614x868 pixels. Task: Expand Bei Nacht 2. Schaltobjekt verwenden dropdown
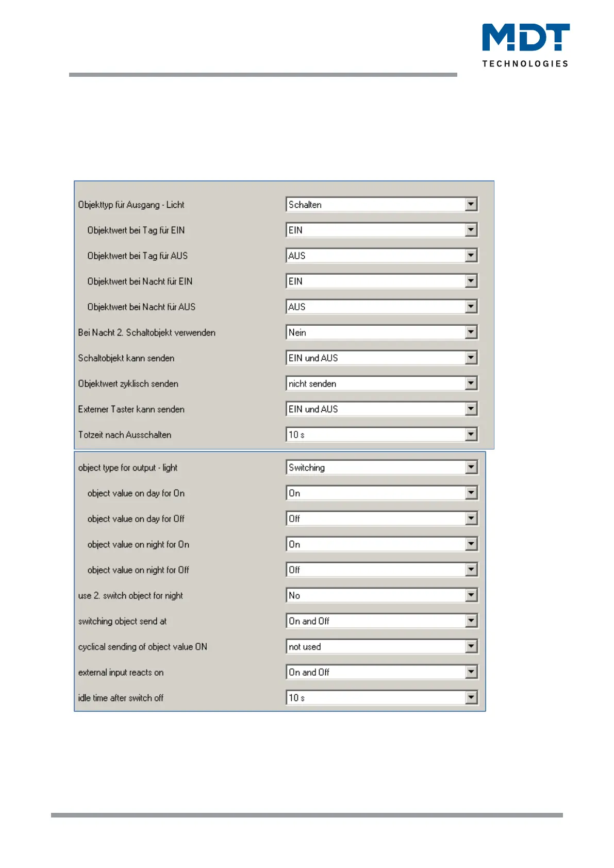(x=471, y=332)
